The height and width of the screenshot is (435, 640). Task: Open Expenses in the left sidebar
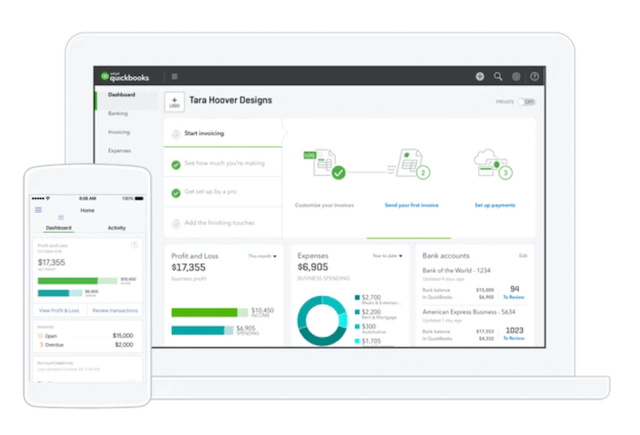click(120, 151)
